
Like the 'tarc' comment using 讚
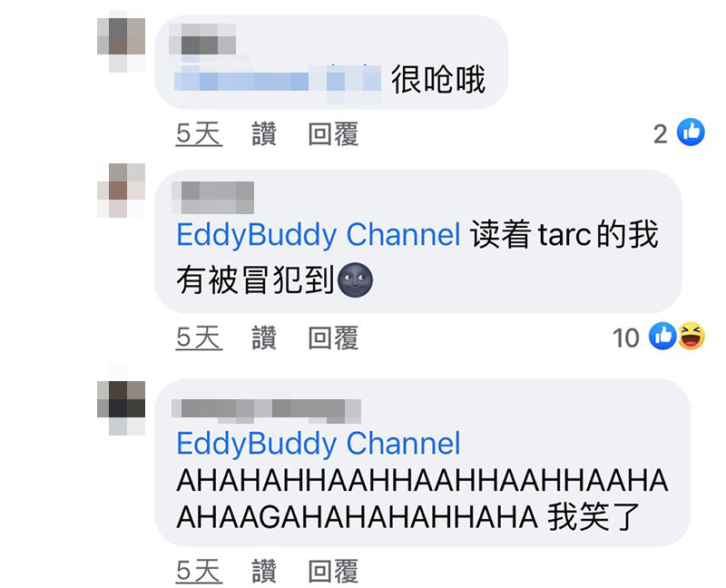pos(264,337)
